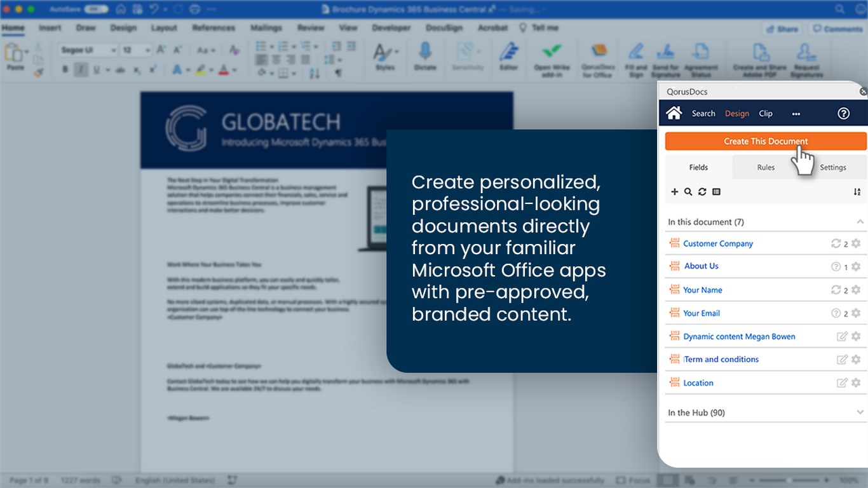868x488 pixels.
Task: Open Clip in QorusDocs navigation
Action: point(766,114)
